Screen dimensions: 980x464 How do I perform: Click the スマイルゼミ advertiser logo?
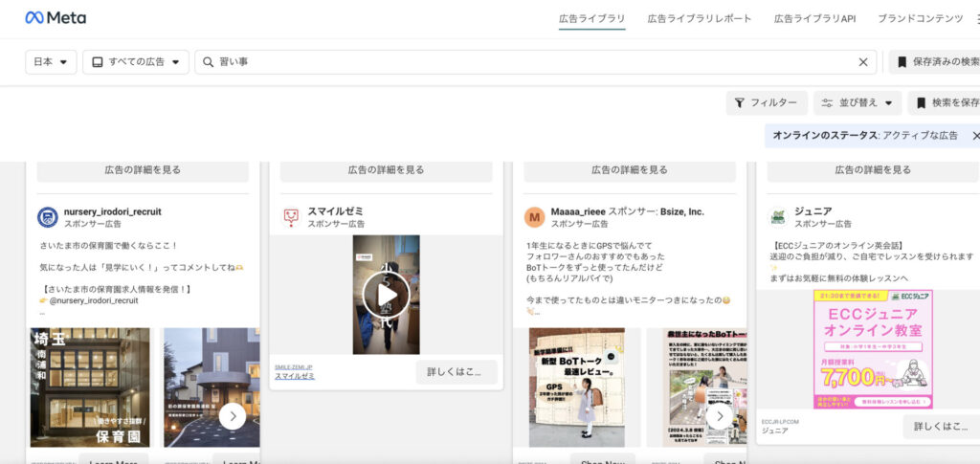point(291,217)
